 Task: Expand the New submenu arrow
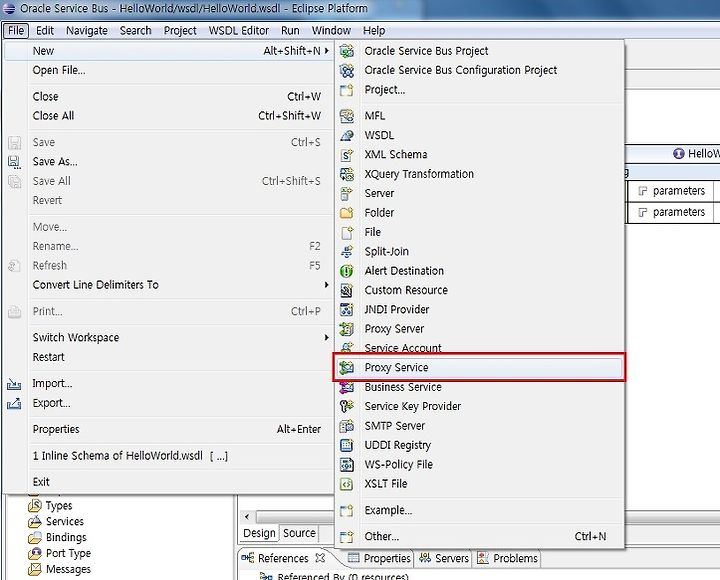coord(326,51)
